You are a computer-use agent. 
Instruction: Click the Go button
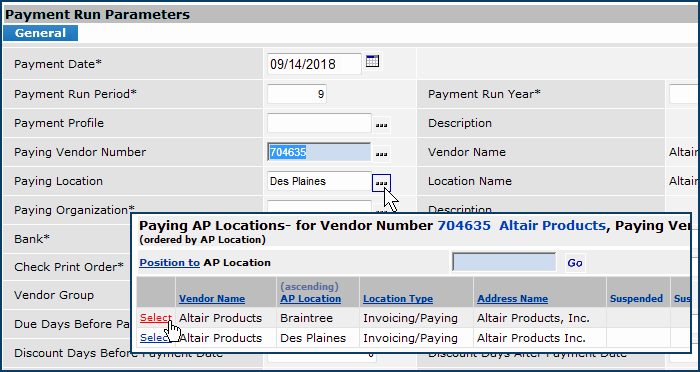tap(575, 263)
